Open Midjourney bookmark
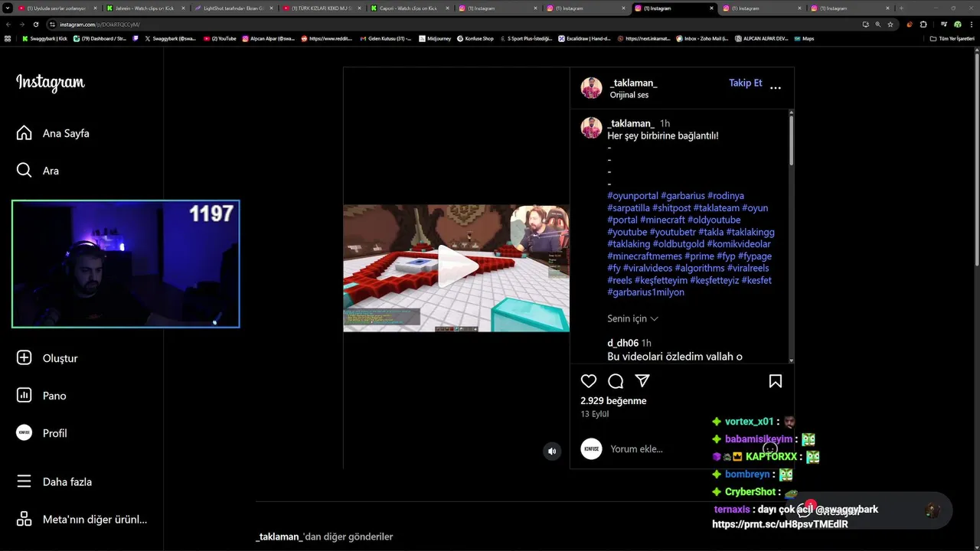Image resolution: width=980 pixels, height=551 pixels. click(x=434, y=38)
